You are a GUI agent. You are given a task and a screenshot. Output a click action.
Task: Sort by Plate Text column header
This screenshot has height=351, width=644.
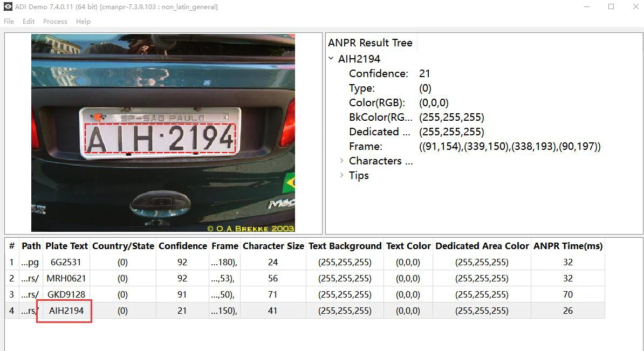(66, 246)
